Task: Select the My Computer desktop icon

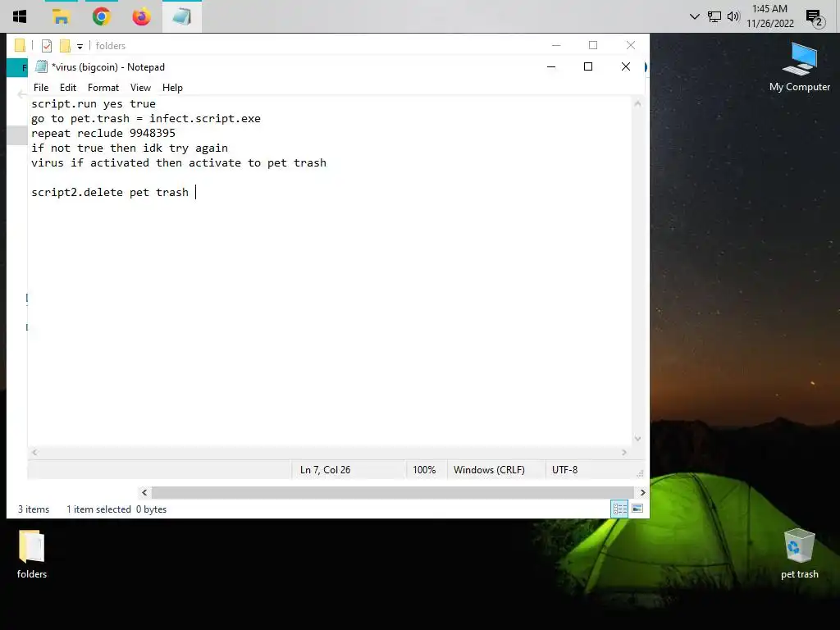Action: (x=799, y=67)
